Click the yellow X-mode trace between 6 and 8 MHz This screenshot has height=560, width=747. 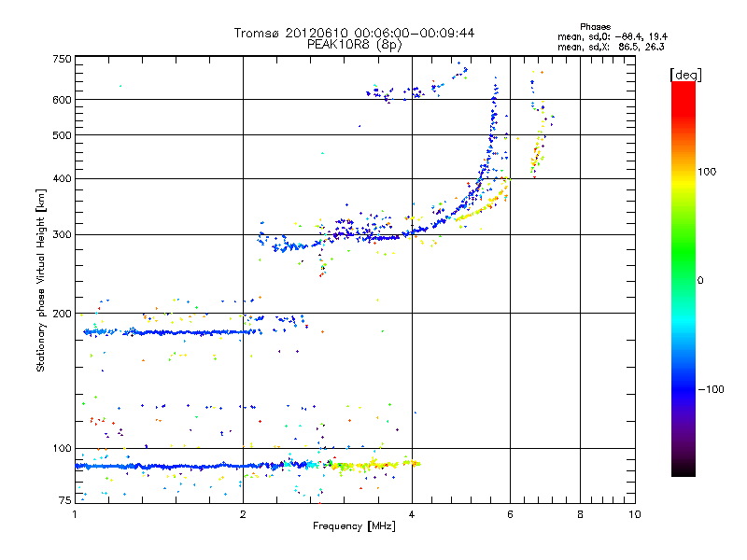539,147
